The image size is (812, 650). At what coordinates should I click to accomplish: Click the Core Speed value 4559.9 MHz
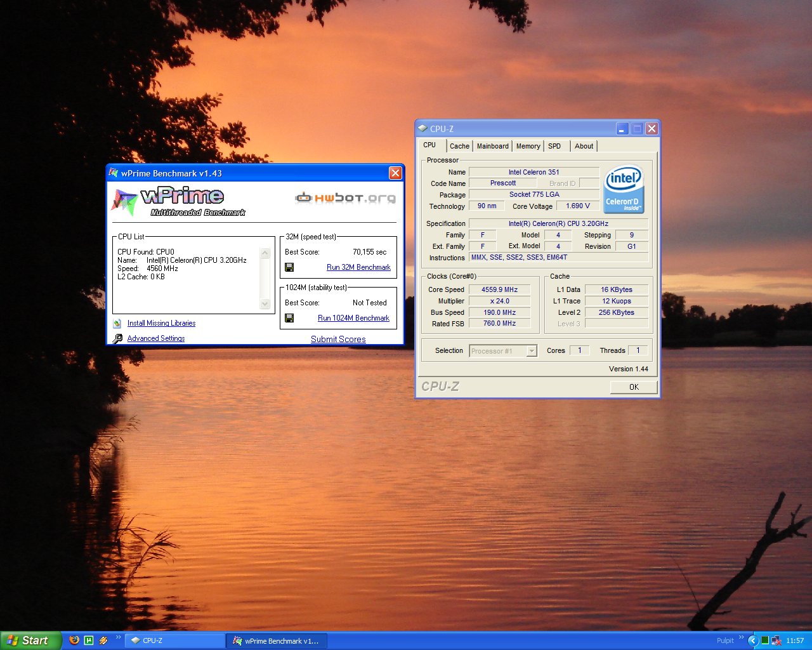pyautogui.click(x=499, y=289)
